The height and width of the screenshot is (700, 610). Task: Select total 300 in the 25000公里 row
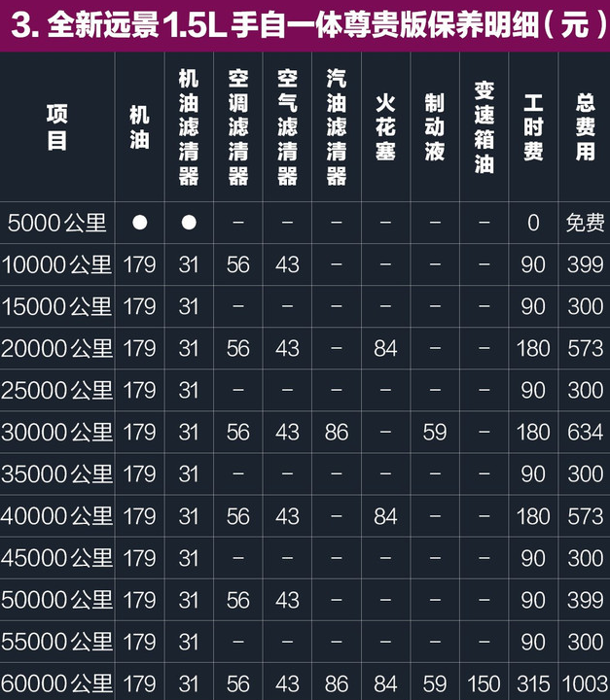pyautogui.click(x=585, y=390)
